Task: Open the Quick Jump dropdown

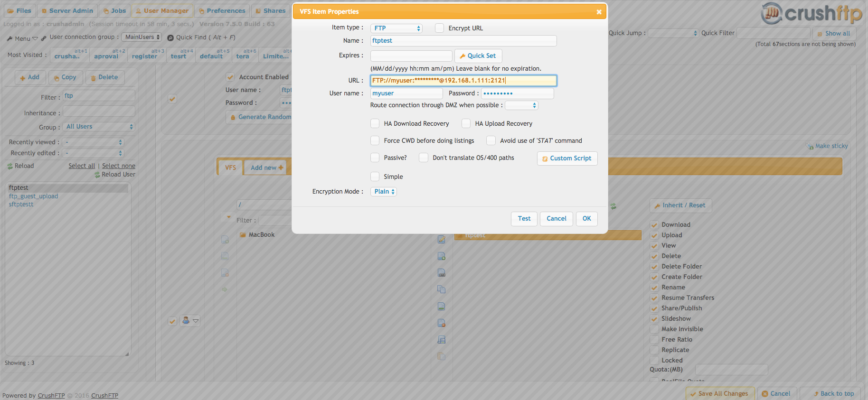Action: (673, 33)
